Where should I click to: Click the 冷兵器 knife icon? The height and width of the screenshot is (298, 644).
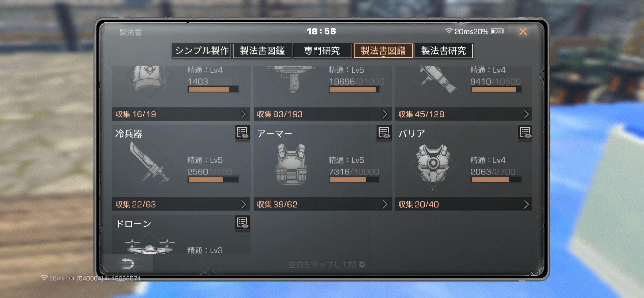(149, 163)
